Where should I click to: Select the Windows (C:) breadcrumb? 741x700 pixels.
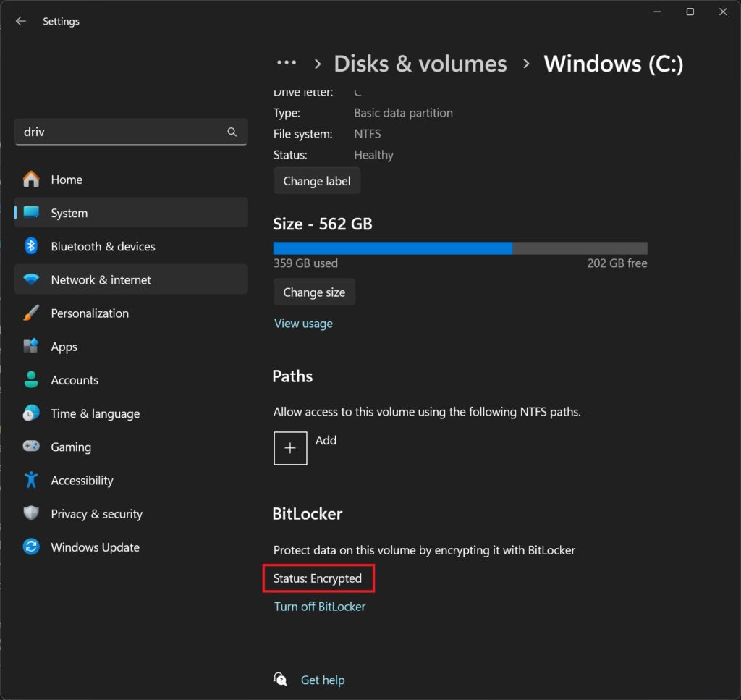coord(613,64)
